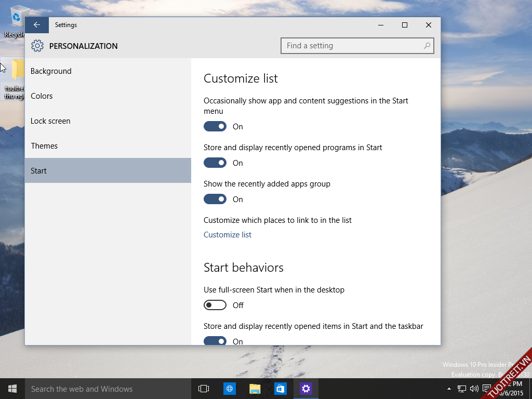Switch to the Themes category
Viewport: 532px width, 399px height.
click(x=44, y=146)
